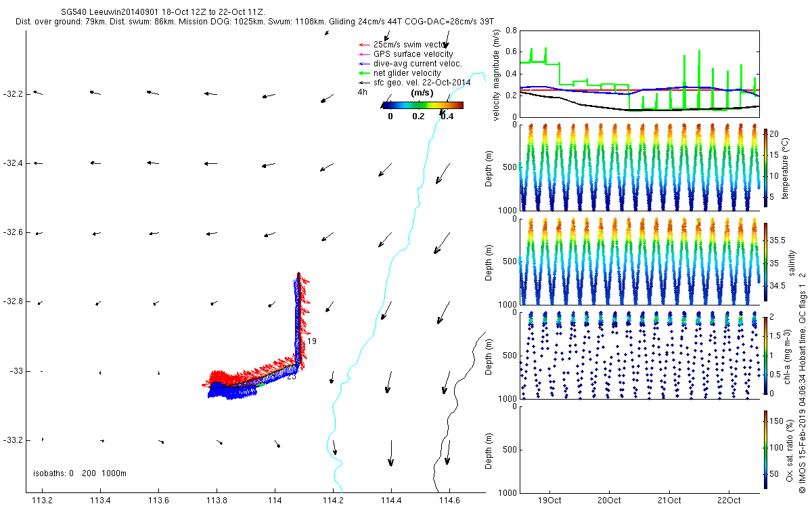Click latitude tick '-32.4'
The height and width of the screenshot is (508, 812).
(13, 163)
